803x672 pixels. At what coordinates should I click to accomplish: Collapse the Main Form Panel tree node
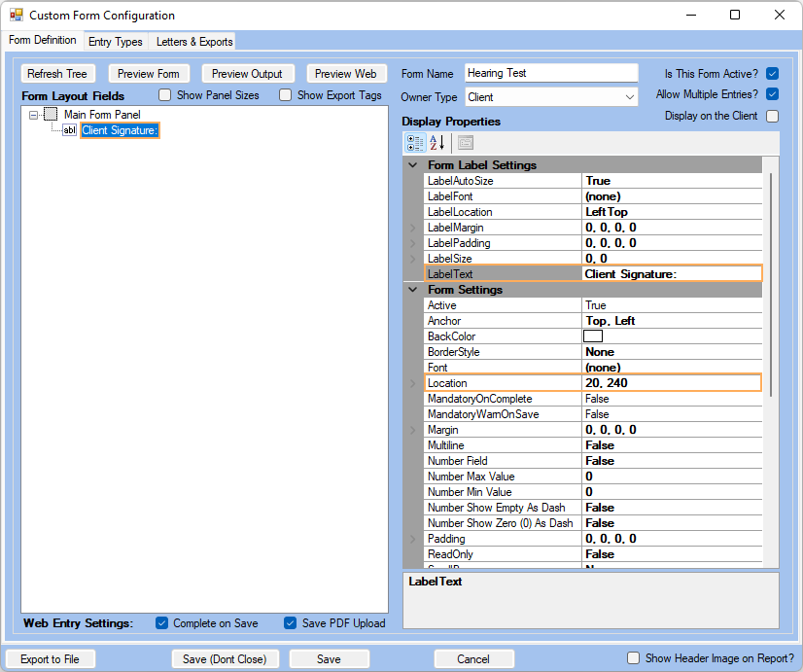(x=33, y=116)
